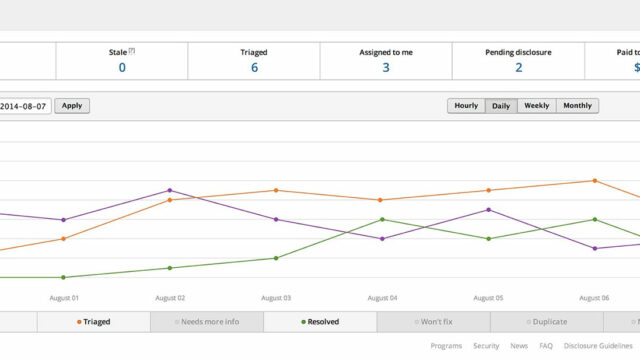
Task: Click the green Resolved point on August 03
Action: (276, 258)
